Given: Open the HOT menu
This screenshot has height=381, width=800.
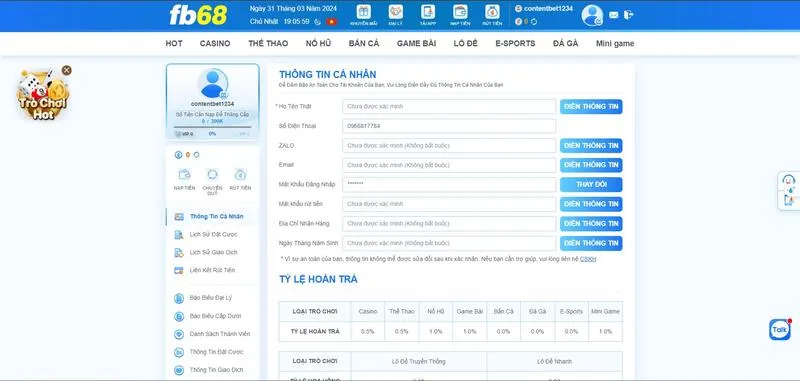Looking at the screenshot, I should (x=174, y=43).
